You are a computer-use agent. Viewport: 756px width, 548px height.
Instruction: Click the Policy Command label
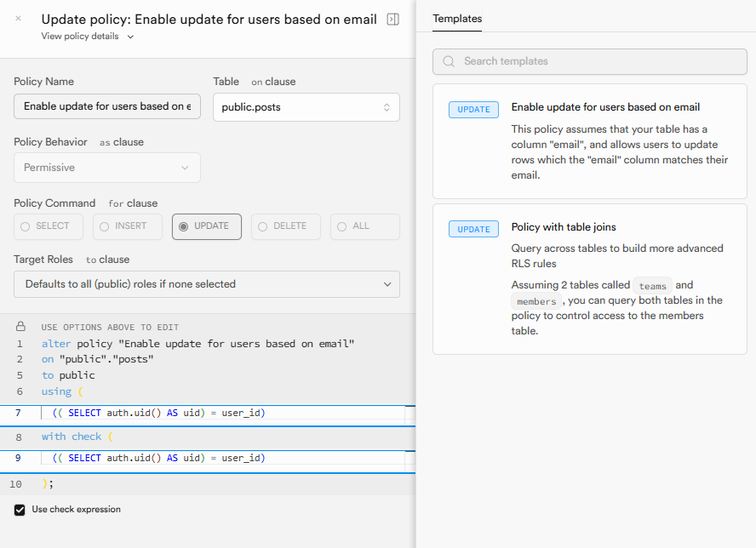(x=54, y=203)
